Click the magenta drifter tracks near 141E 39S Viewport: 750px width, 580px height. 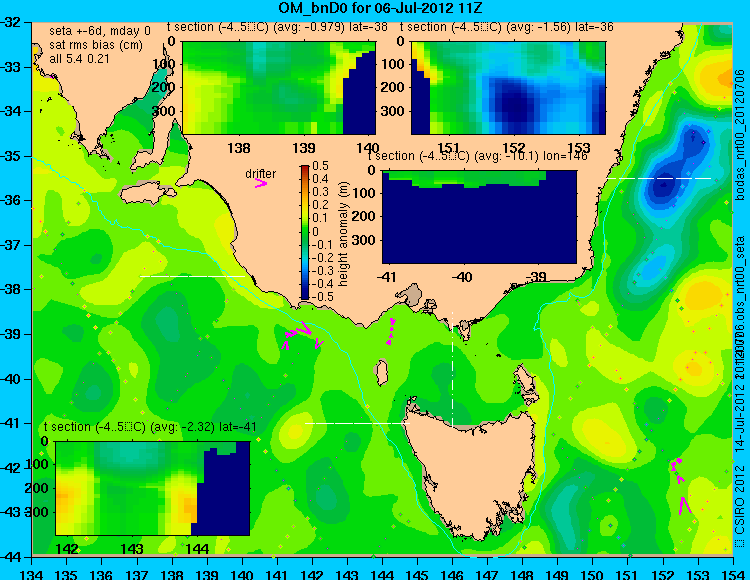303,337
